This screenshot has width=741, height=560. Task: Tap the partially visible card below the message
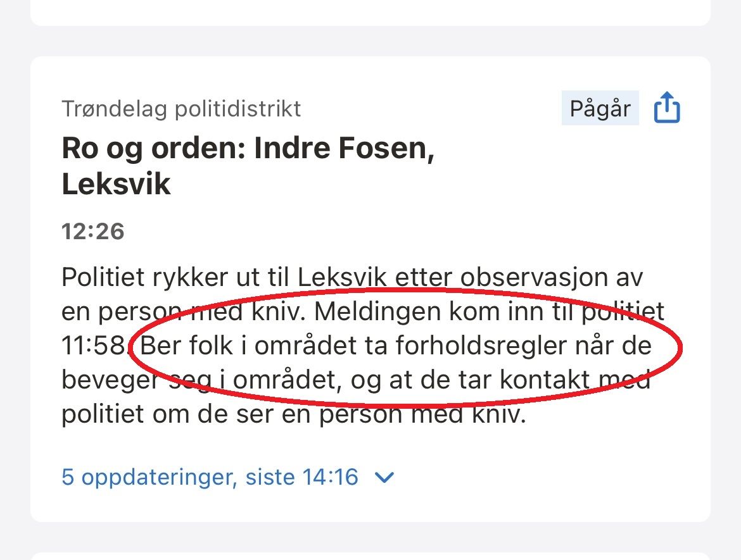[370, 554]
